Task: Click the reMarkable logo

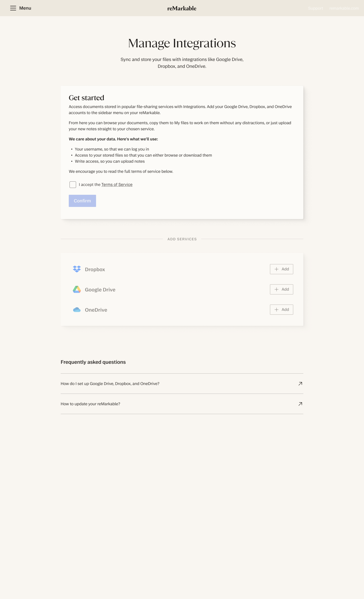Action: (182, 8)
